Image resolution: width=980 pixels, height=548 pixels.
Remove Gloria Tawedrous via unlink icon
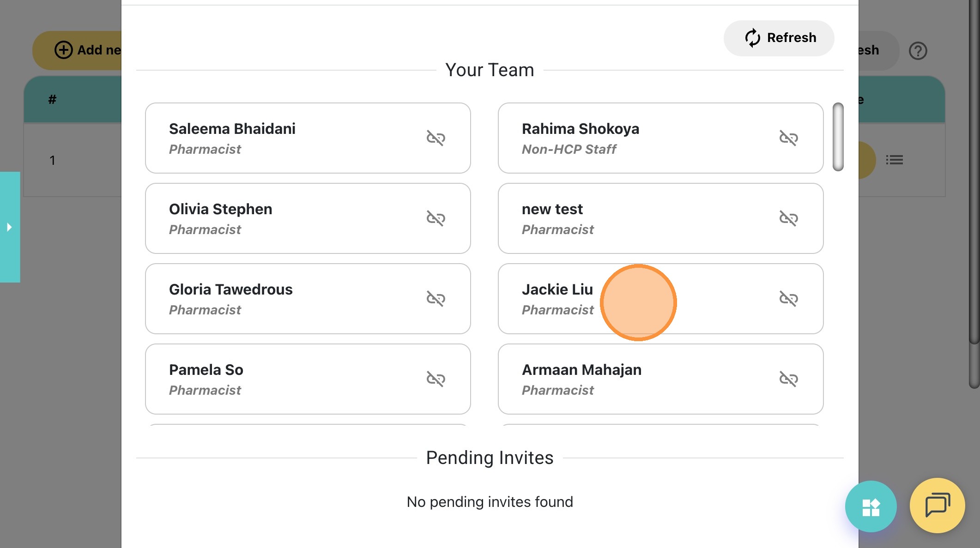pyautogui.click(x=436, y=299)
